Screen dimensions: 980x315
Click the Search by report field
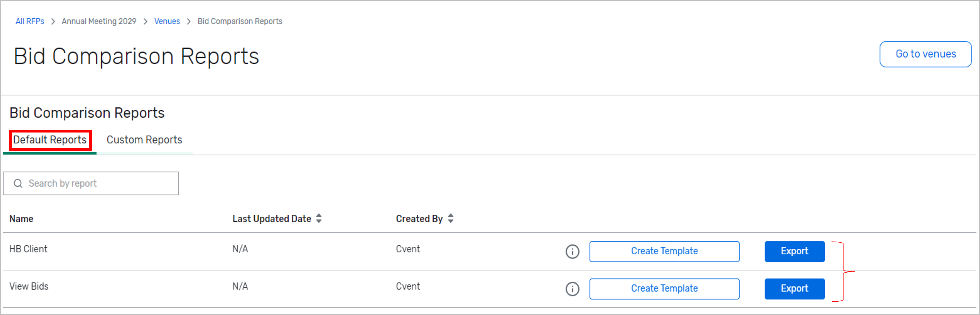click(91, 183)
